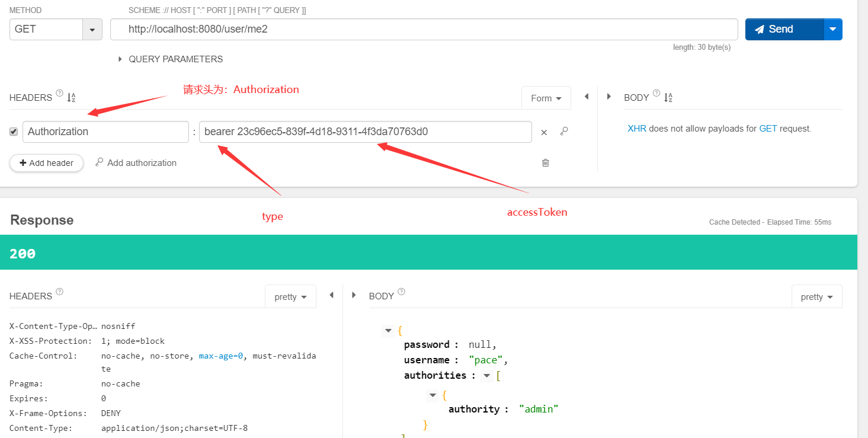
Task: Click the X-XSS-Protection header name
Action: pos(50,341)
